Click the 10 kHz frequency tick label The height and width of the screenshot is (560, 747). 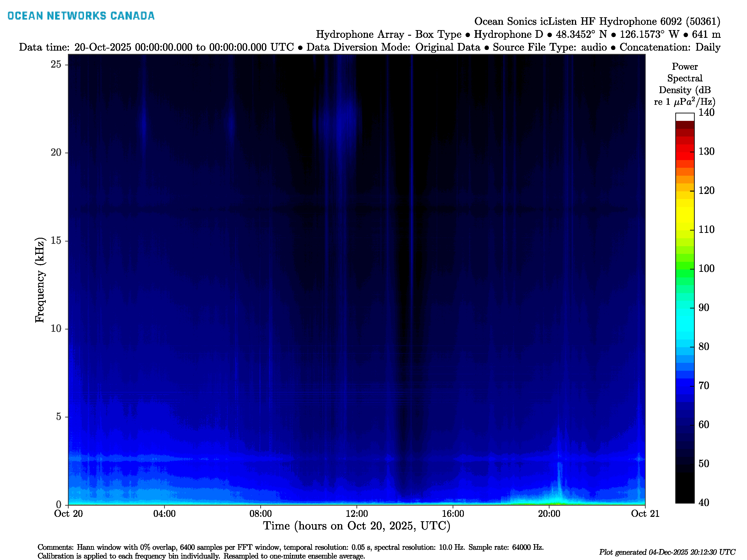click(x=56, y=329)
